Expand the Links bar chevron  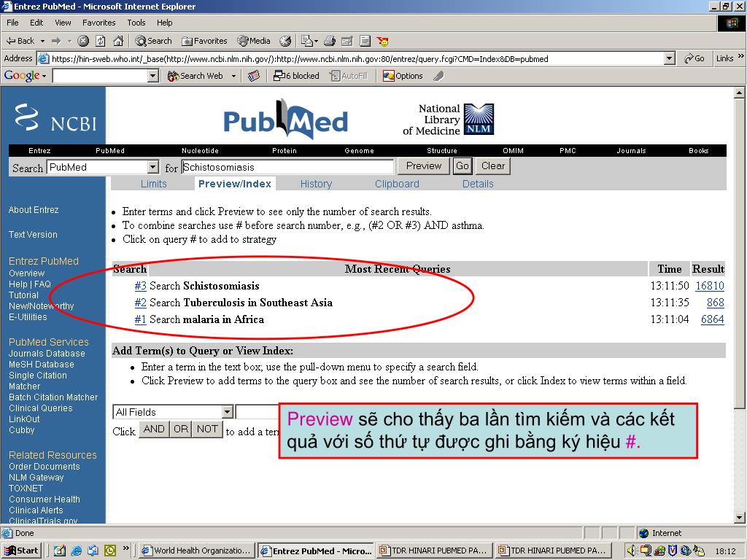pos(741,56)
